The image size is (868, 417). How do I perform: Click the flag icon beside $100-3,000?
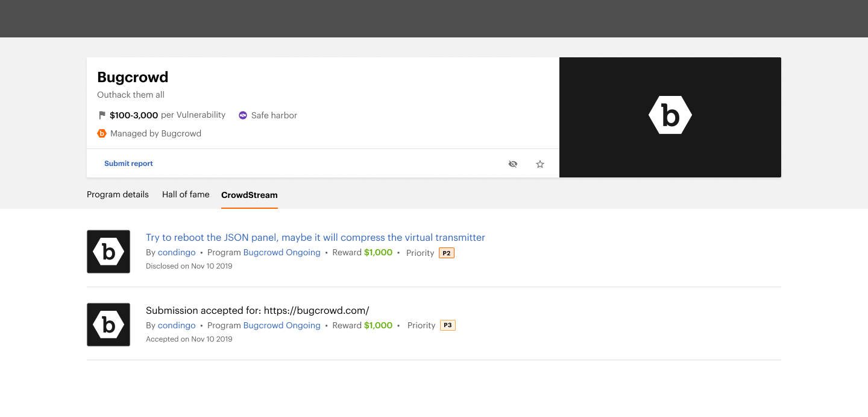pyautogui.click(x=102, y=115)
